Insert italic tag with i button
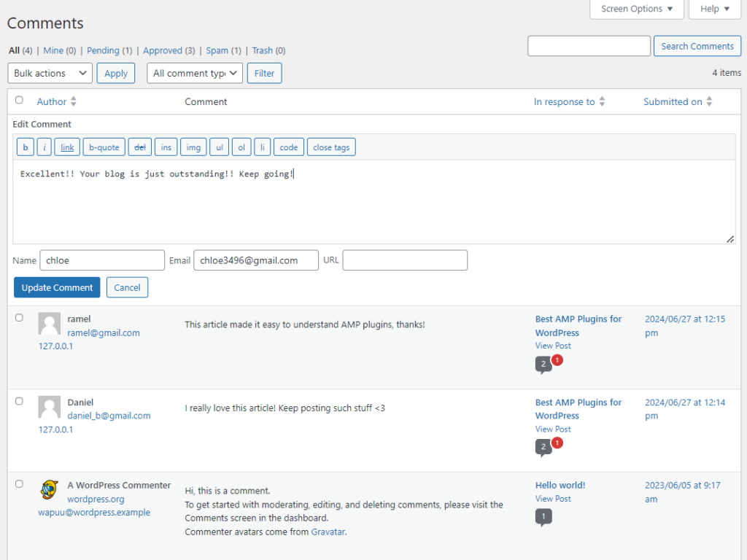The width and height of the screenshot is (747, 560). 44,147
